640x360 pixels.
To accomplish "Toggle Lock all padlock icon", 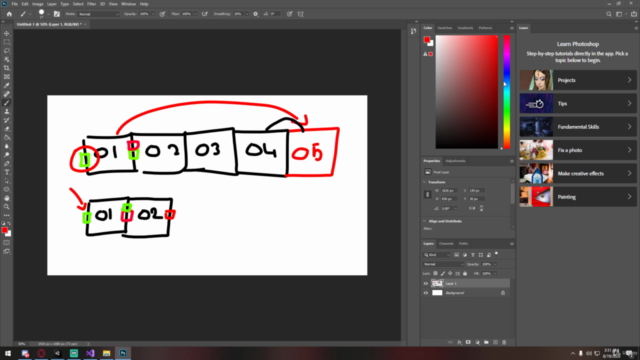I will pos(465,273).
